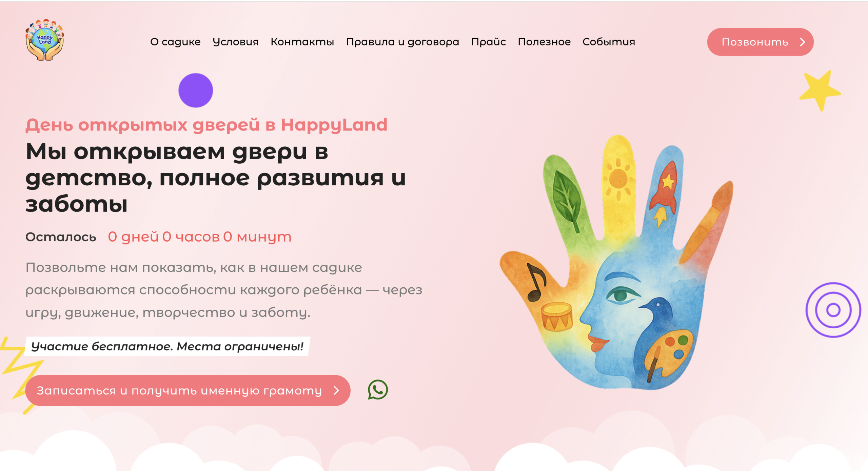Click the purple concentric rings icon
The width and height of the screenshot is (868, 471).
click(x=833, y=310)
